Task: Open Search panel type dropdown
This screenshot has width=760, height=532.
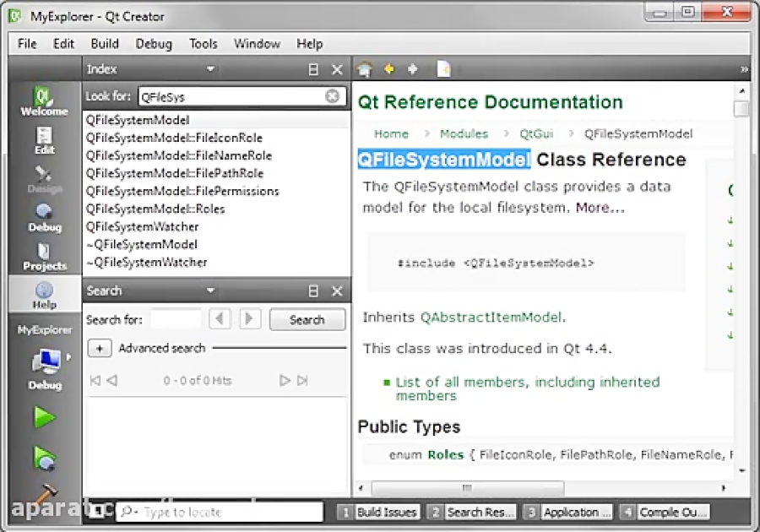Action: click(210, 290)
